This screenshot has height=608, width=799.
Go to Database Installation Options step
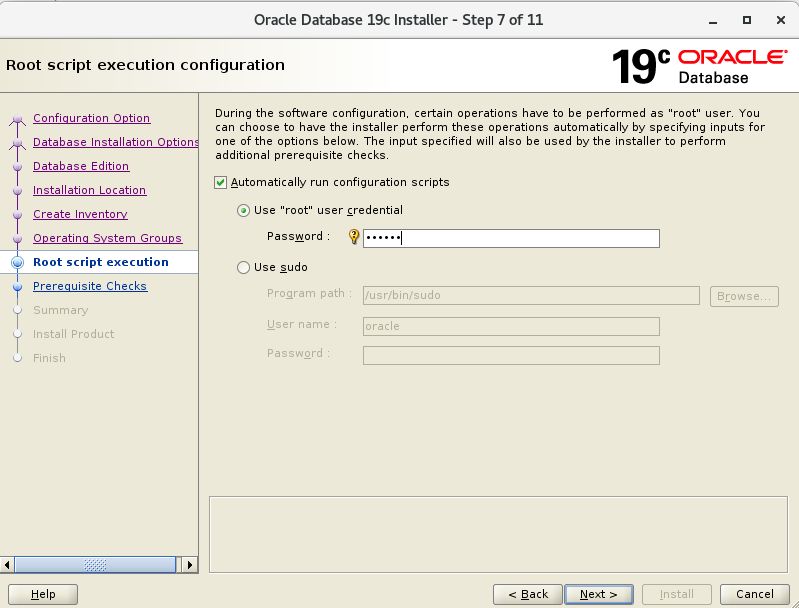[115, 142]
